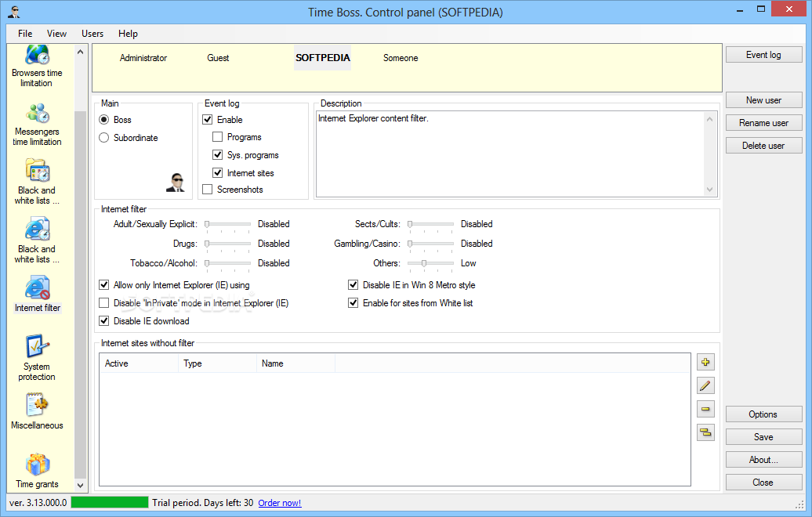Toggle the Internet sites logging checkbox
812x517 pixels.
click(x=218, y=173)
